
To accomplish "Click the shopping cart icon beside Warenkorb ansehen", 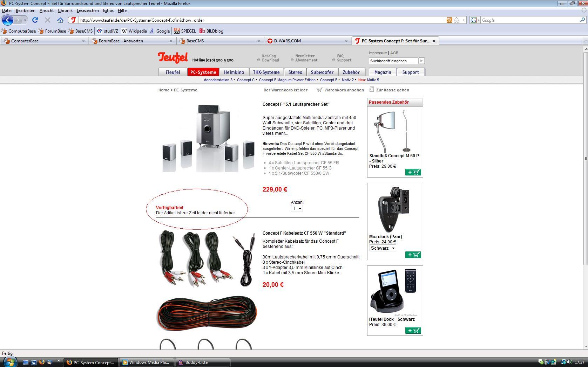I will click(319, 90).
